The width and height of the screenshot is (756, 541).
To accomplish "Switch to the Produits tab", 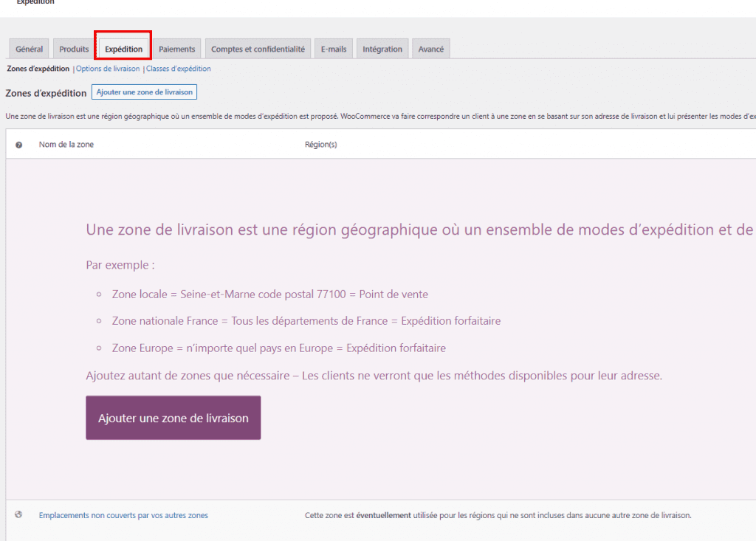I will coord(74,49).
